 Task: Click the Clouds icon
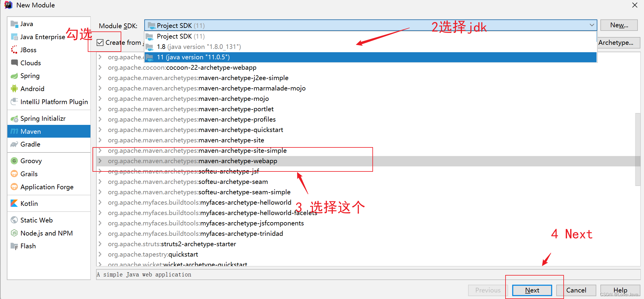click(x=14, y=63)
